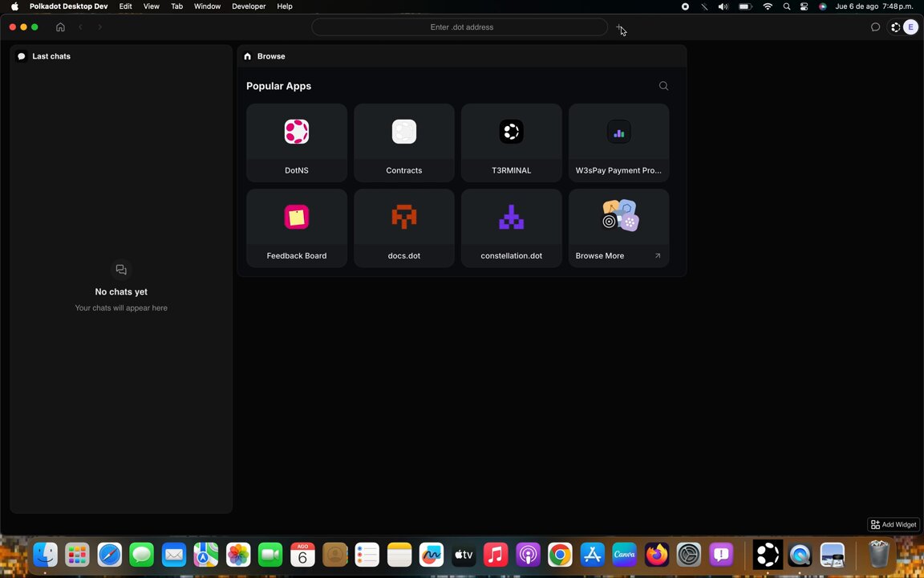Viewport: 924px width, 578px height.
Task: Open a new tab with the plus icon
Action: pyautogui.click(x=618, y=27)
